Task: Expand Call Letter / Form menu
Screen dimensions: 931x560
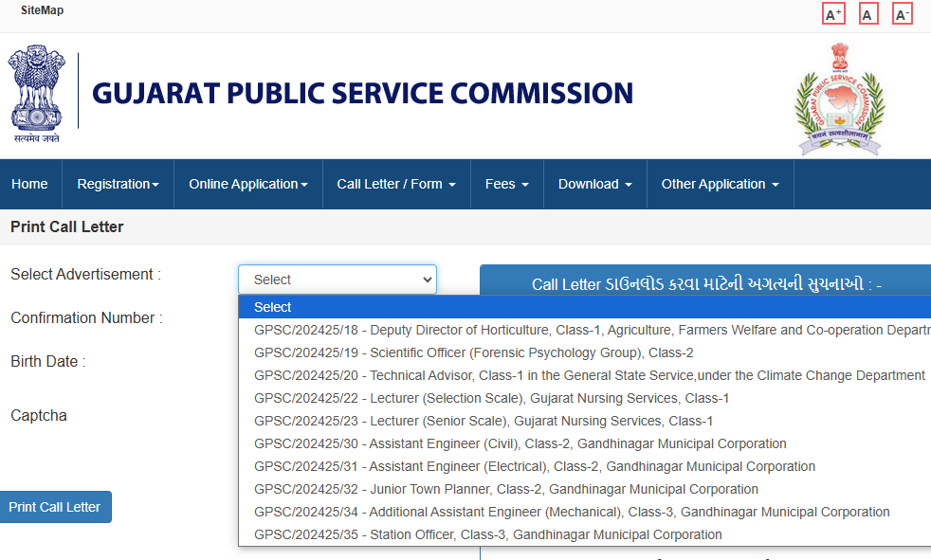Action: [x=396, y=184]
